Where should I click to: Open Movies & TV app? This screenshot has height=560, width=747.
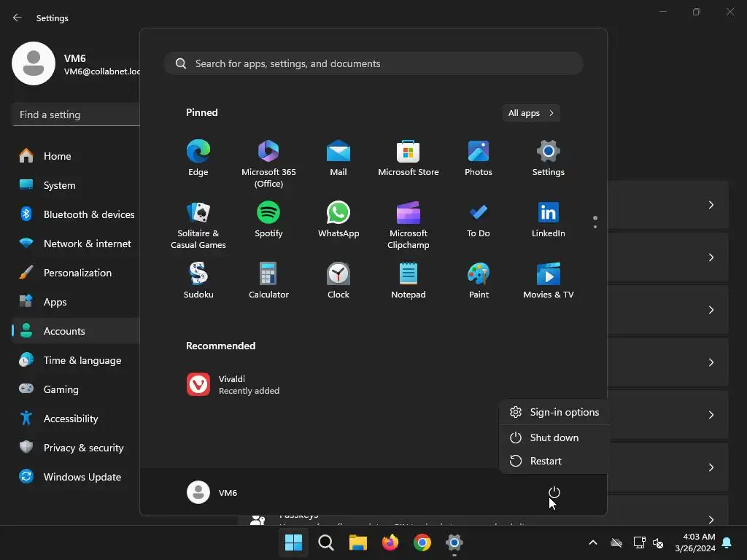[549, 281]
